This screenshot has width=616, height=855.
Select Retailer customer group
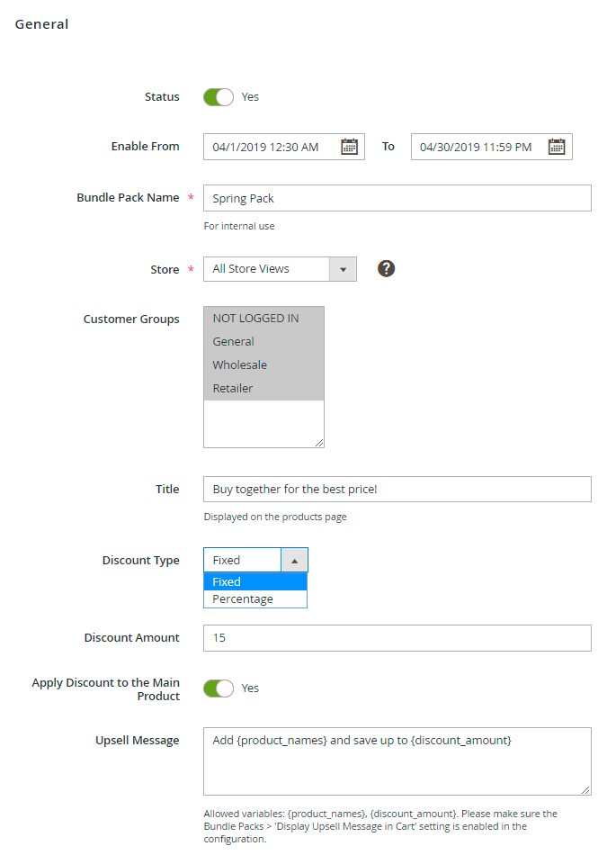click(x=263, y=389)
